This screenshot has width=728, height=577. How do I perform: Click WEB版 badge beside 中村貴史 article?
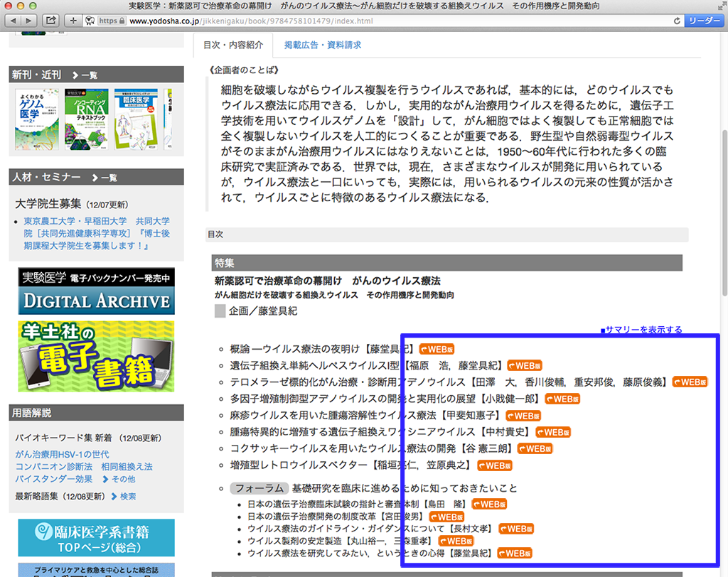(553, 432)
